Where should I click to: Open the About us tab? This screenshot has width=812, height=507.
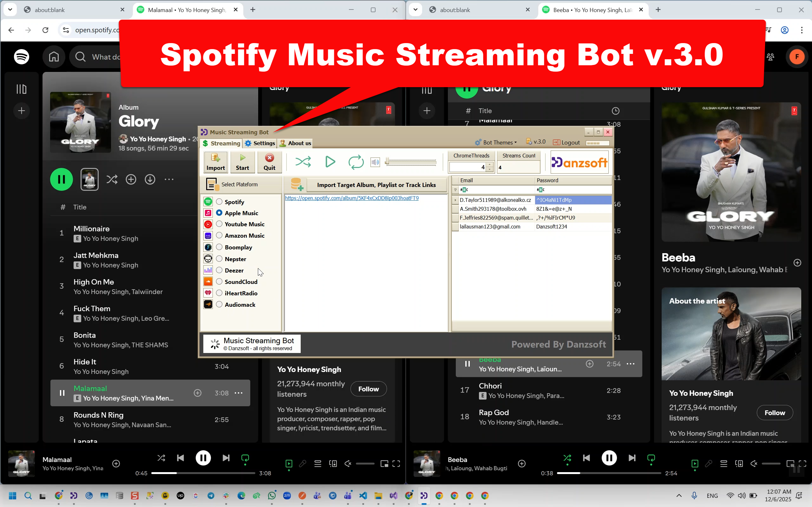tap(295, 143)
